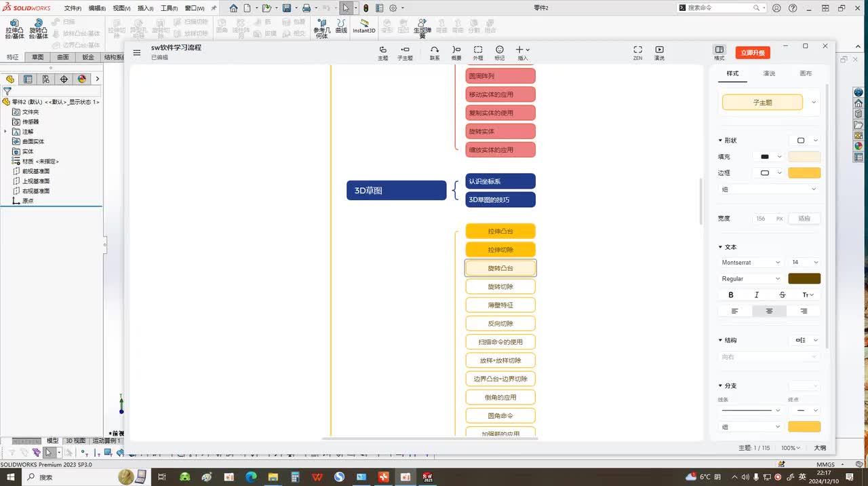868x486 pixels.
Task: Open the 填充 fill style dropdown
Action: coord(769,157)
